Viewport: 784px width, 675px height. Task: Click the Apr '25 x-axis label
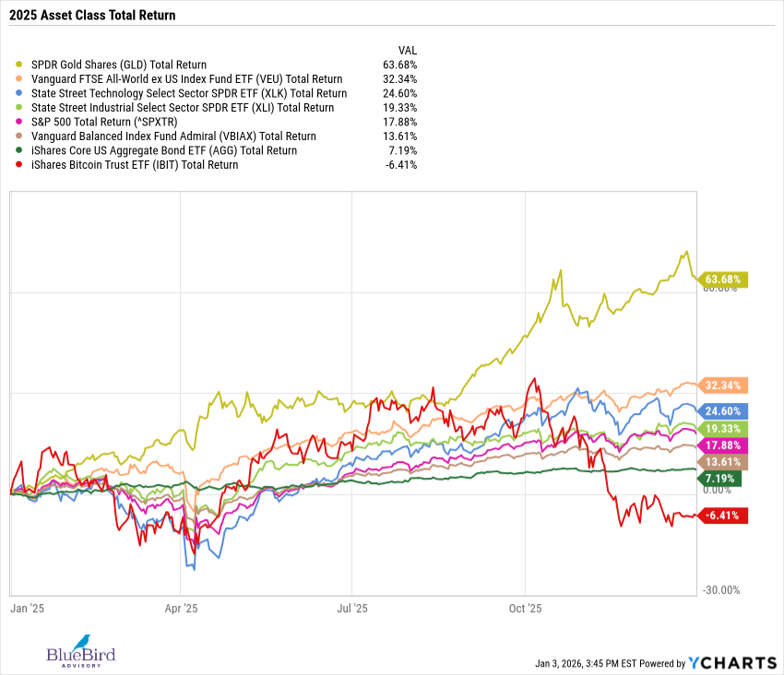tap(181, 609)
